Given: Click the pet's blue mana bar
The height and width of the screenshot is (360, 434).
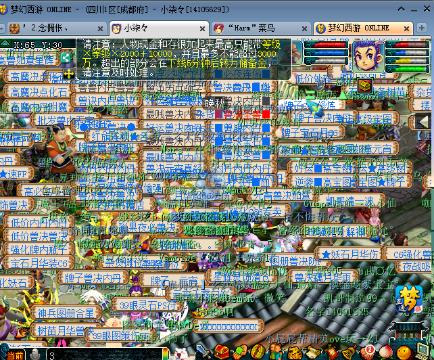Looking at the screenshot, I should [326, 53].
